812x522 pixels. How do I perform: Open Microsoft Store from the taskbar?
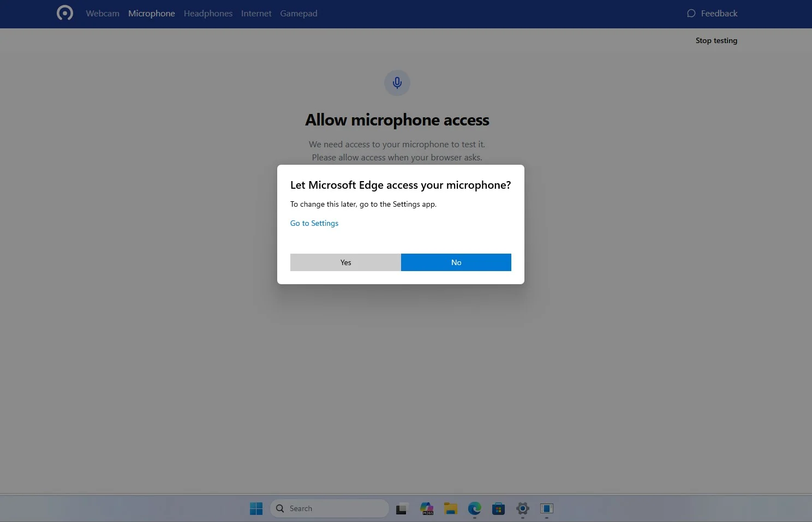[x=498, y=508]
